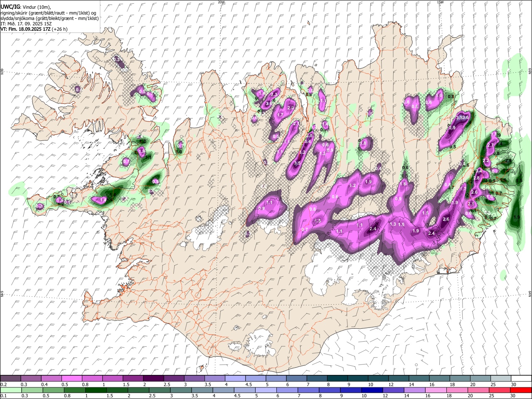532x399 pixels.
Task: Click the pale grey upper swatch labeled 25
Action: pos(500,378)
